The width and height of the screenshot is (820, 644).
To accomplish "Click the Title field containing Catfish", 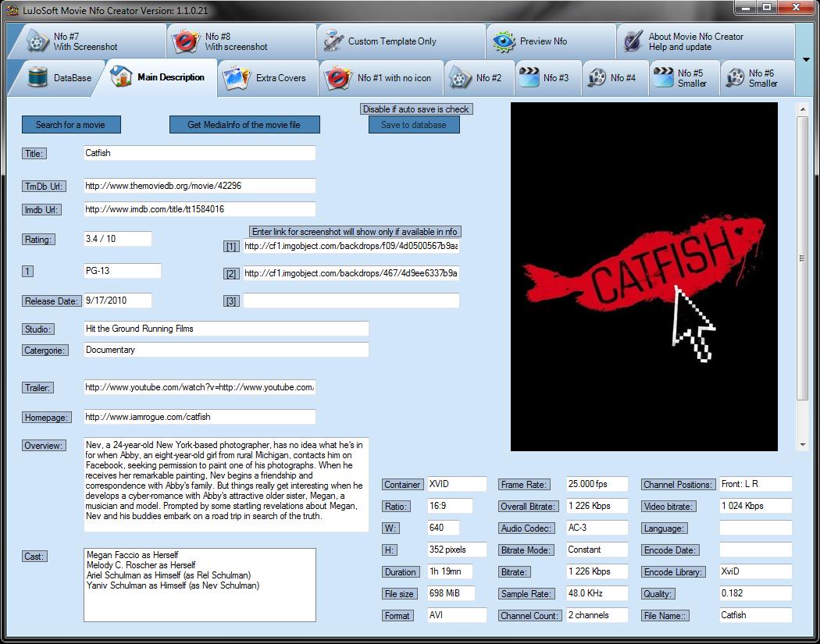I will pos(199,153).
